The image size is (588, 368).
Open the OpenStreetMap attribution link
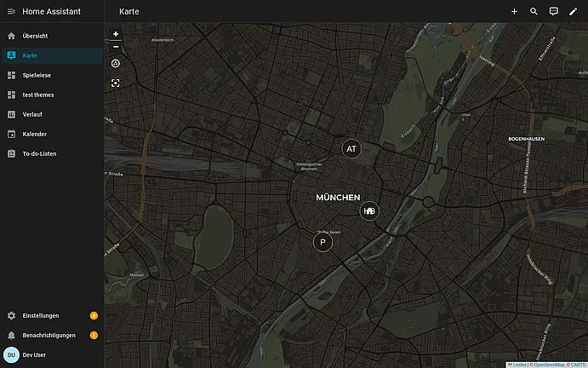549,365
